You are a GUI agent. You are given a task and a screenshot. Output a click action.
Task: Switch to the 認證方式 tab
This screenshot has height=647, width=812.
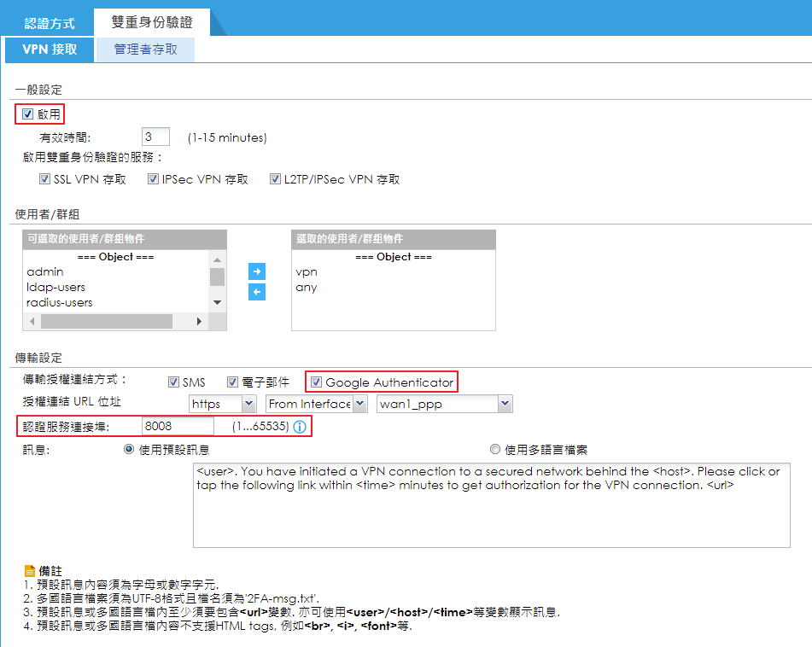50,23
